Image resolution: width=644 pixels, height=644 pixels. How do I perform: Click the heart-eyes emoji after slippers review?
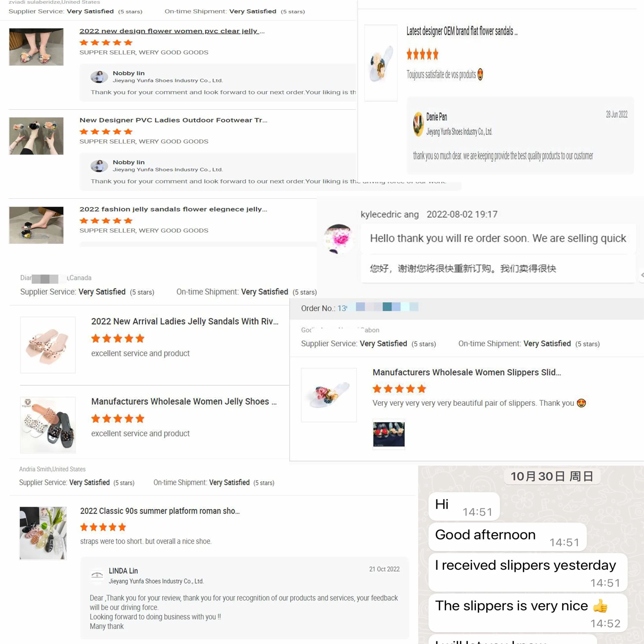click(581, 403)
